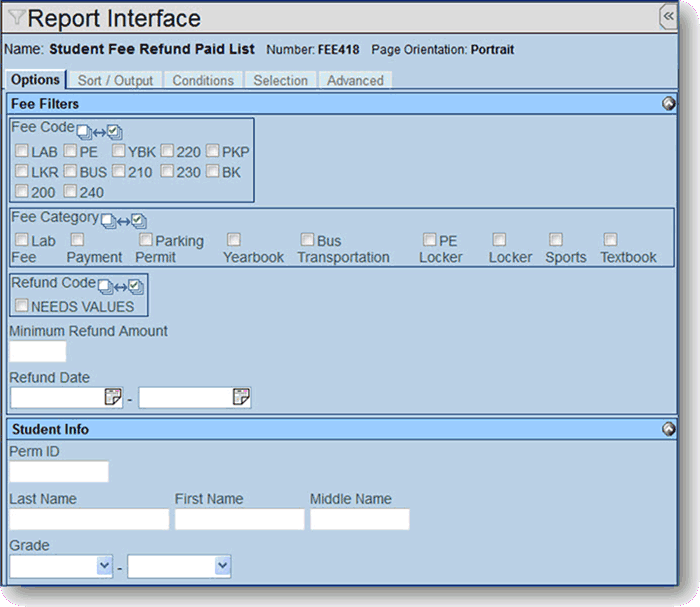Click the filter funnel icon beside Report Interface
Image resolution: width=700 pixels, height=607 pixels.
(x=16, y=17)
